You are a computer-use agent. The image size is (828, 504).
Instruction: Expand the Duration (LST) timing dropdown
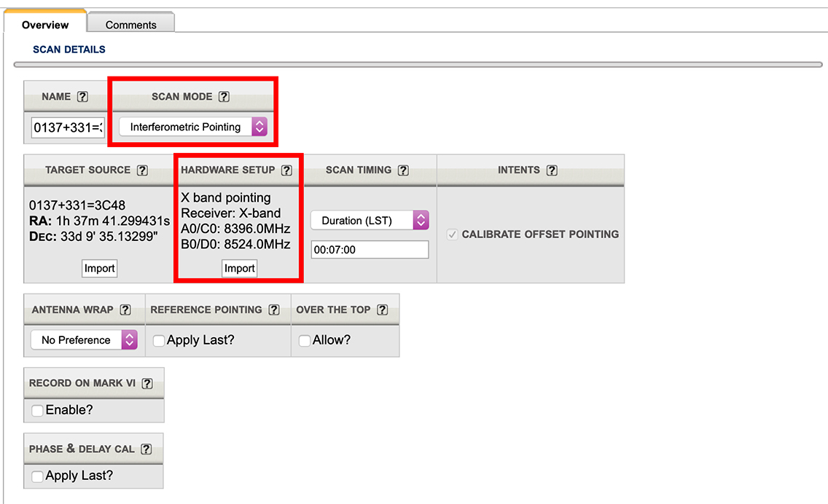370,221
